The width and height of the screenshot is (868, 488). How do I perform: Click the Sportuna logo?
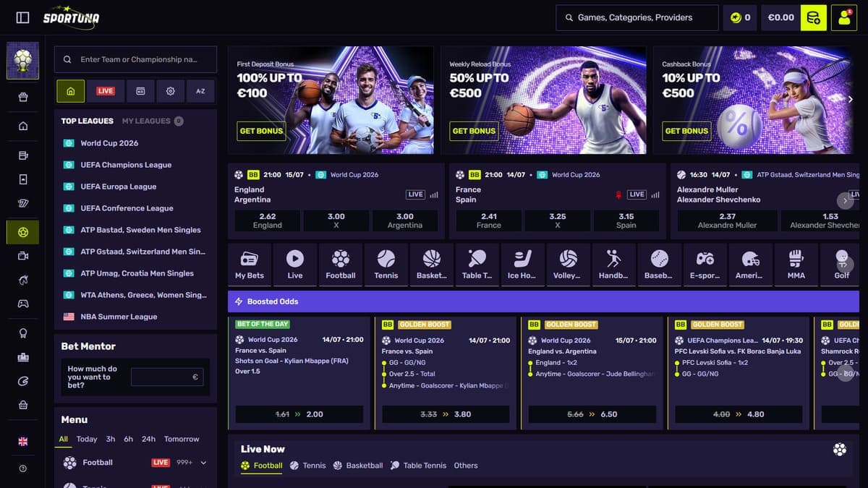(x=71, y=17)
